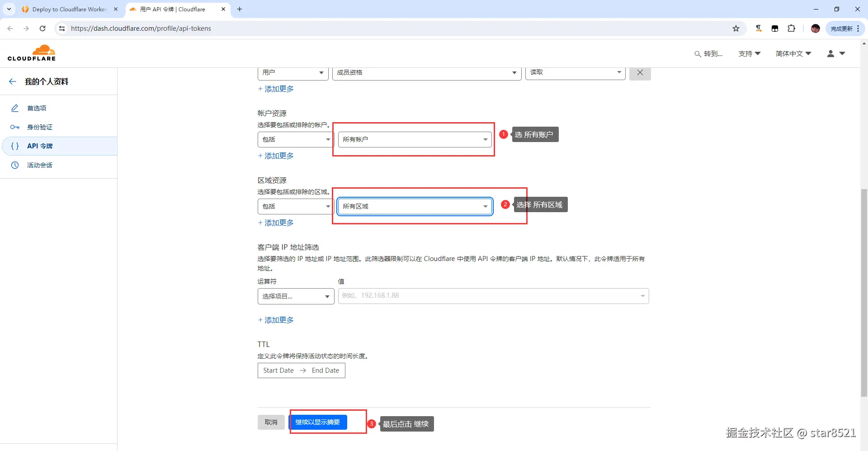Screen dimensions: 868x451
Task: Open the 简体中文 language dropdown
Action: point(793,54)
